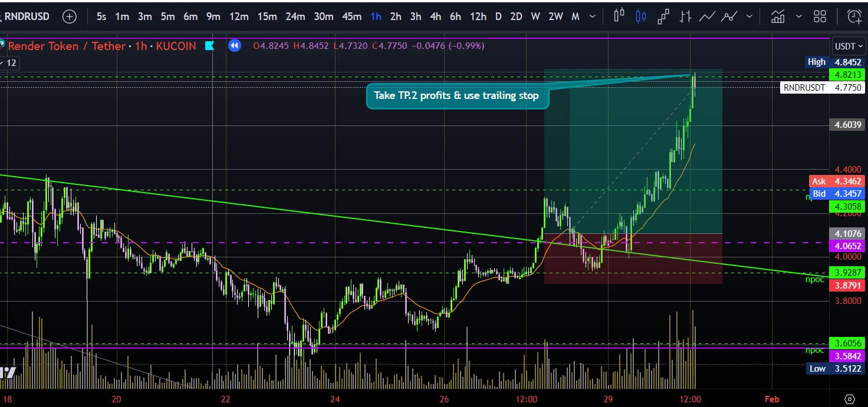Open the USDT currency dropdown

pos(848,46)
